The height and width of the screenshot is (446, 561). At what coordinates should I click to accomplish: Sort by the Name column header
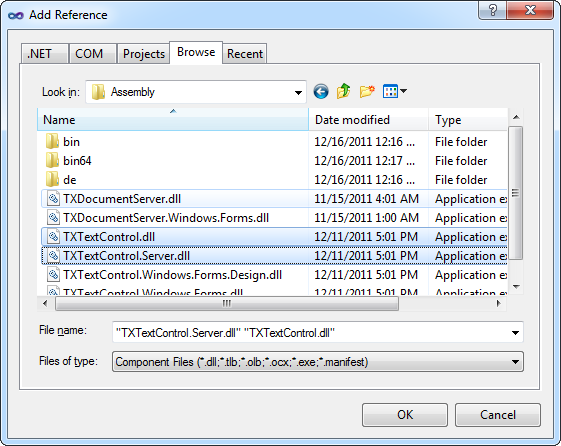[x=173, y=119]
